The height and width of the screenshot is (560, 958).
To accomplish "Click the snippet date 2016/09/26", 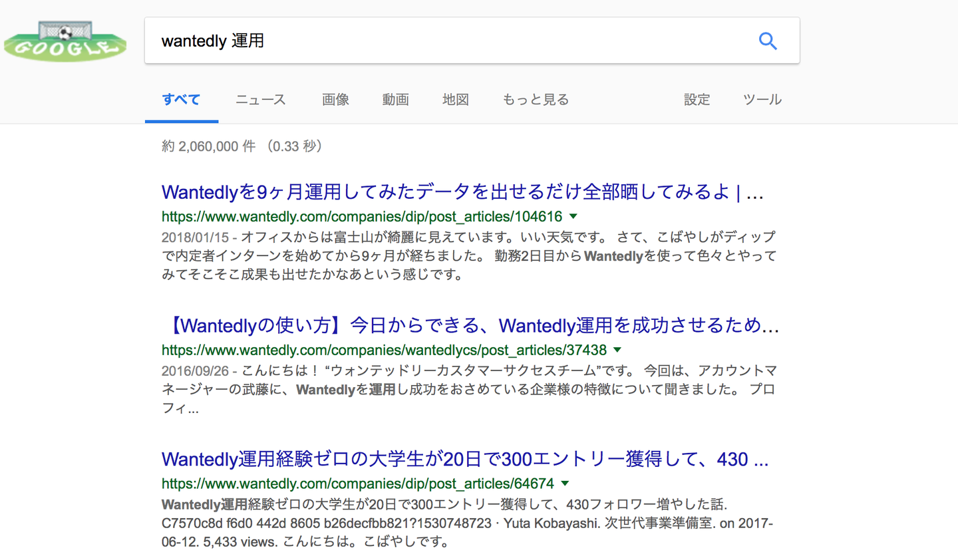I will 195,370.
